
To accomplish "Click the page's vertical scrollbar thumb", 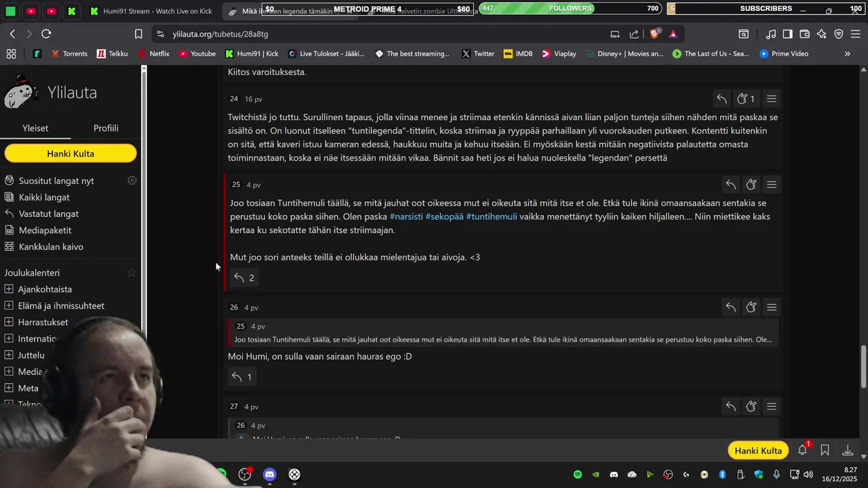I will (863, 366).
